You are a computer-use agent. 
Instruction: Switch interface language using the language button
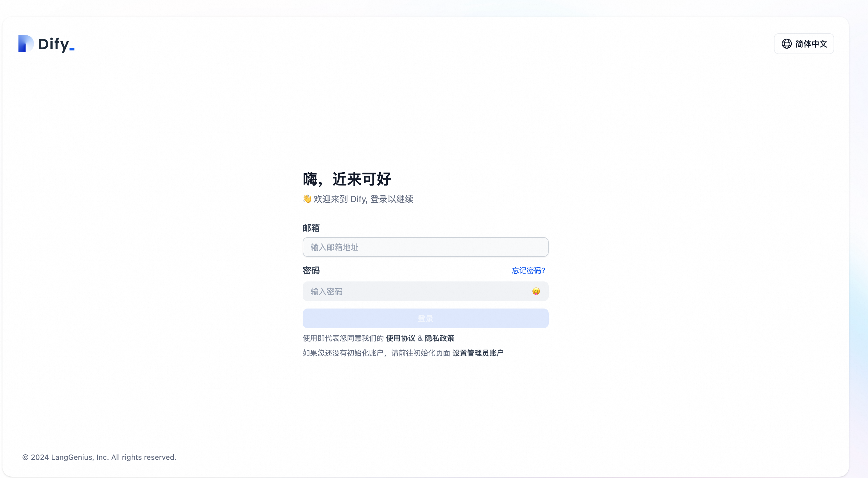click(x=804, y=43)
